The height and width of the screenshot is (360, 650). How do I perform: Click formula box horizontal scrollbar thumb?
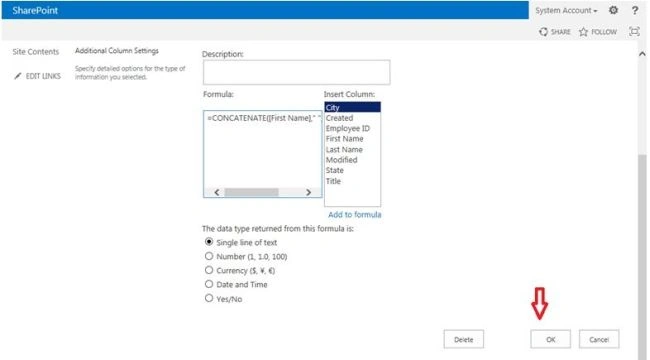251,192
